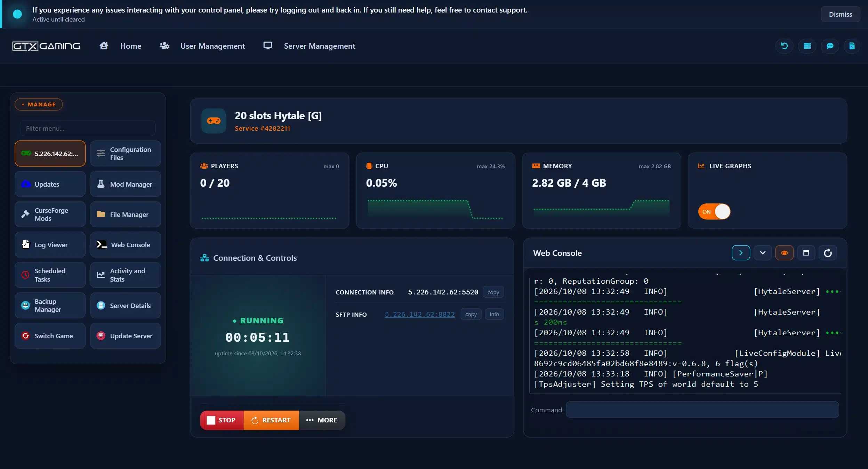The image size is (868, 469).
Task: Click connection address 5.226.142.62:5520
Action: (x=443, y=292)
